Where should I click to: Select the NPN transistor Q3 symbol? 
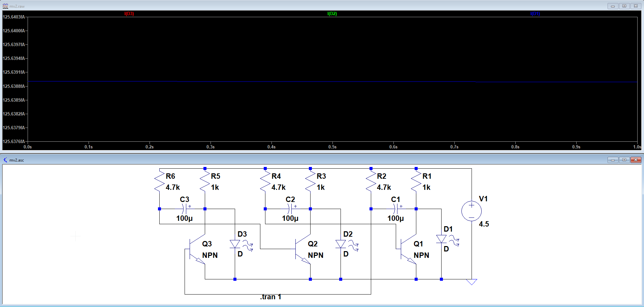[x=197, y=249]
